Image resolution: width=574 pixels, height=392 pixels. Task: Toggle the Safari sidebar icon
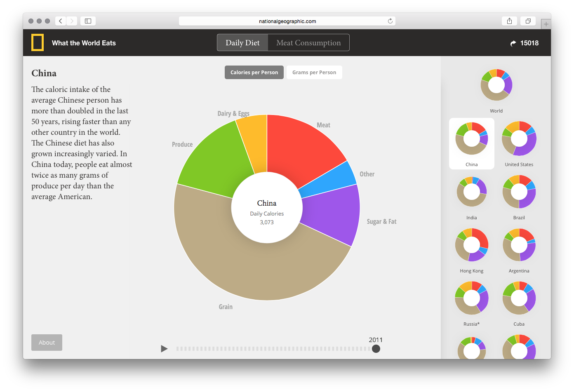point(87,21)
